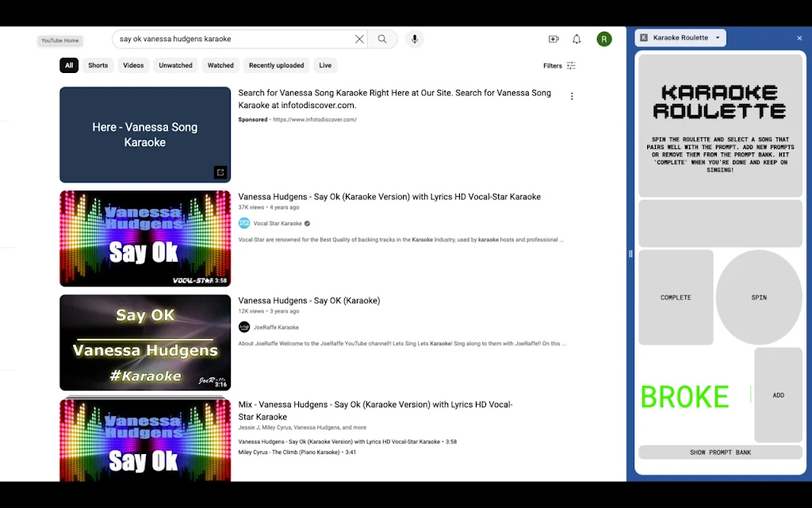This screenshot has height=508, width=812.
Task: Click the Karaoke Roulette extension icon
Action: pos(644,37)
